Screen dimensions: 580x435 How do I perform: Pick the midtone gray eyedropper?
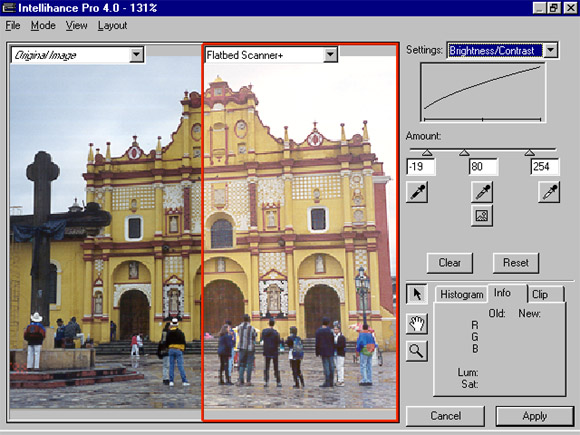point(482,192)
